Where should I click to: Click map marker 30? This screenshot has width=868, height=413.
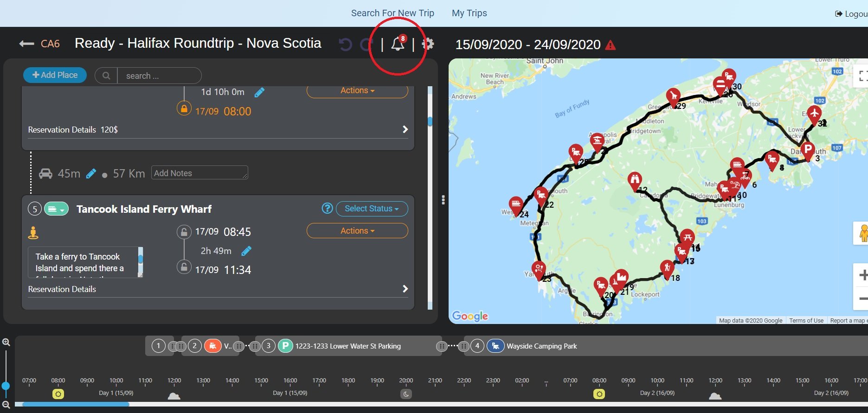pos(729,77)
